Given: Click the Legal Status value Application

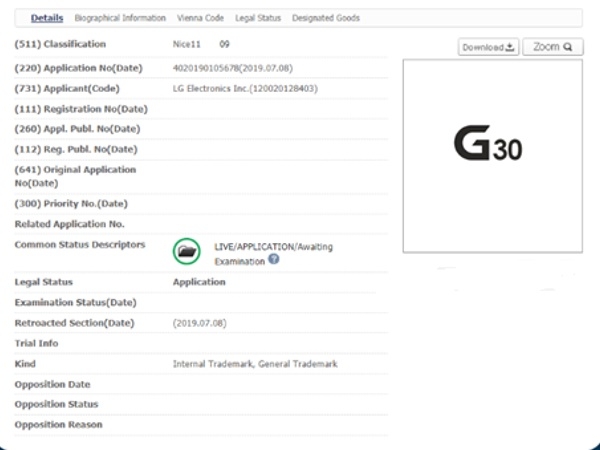Looking at the screenshot, I should click(x=199, y=282).
